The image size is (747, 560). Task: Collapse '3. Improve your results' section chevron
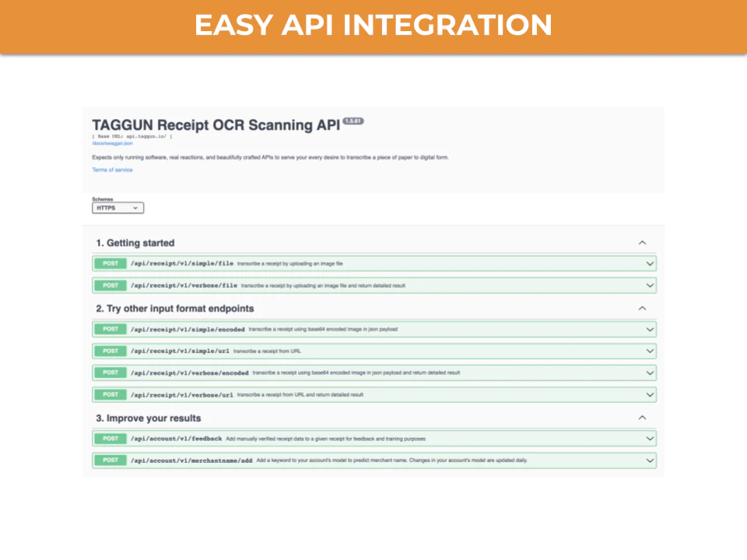(642, 418)
